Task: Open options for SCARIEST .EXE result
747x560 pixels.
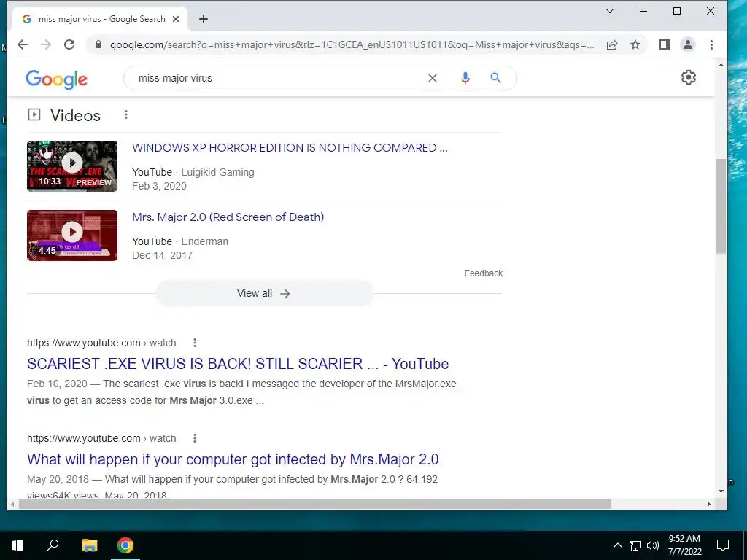Action: tap(195, 343)
